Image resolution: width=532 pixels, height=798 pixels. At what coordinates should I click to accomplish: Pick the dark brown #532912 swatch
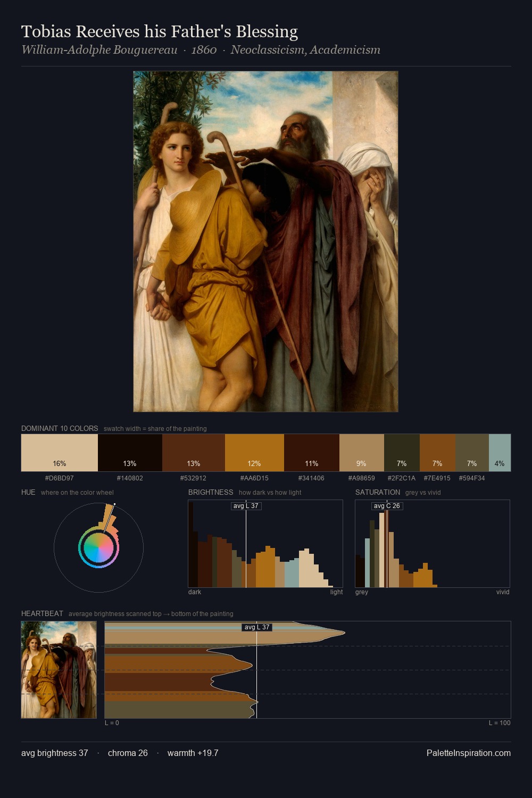[x=194, y=453]
